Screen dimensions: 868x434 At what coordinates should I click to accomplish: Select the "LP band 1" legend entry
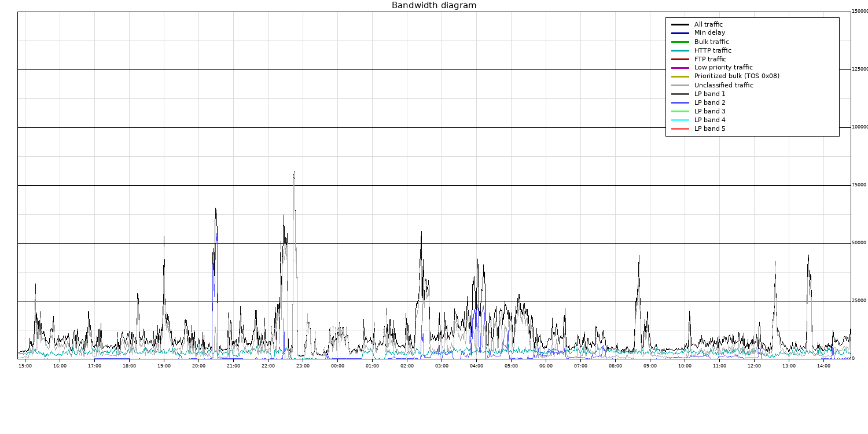pyautogui.click(x=709, y=94)
